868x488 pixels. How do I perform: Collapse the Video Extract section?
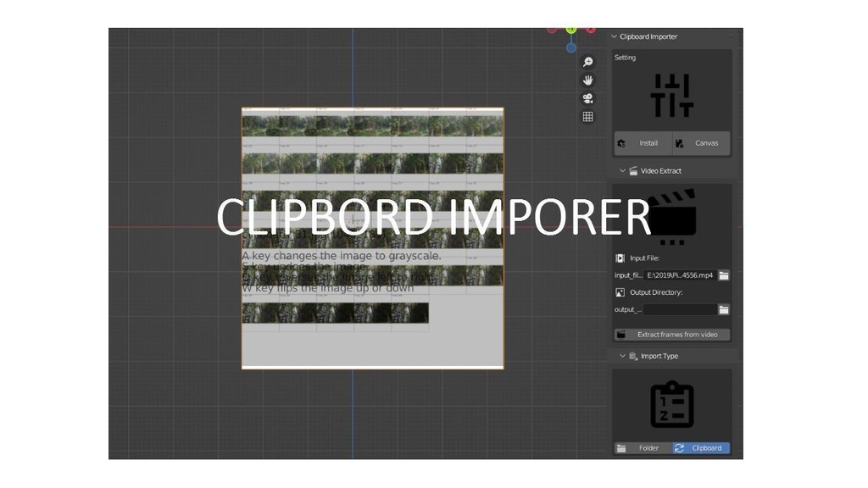pyautogui.click(x=621, y=170)
